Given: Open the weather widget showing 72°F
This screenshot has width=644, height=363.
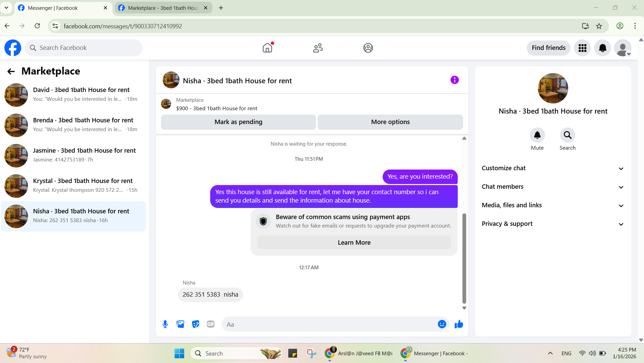Looking at the screenshot, I should (26, 353).
